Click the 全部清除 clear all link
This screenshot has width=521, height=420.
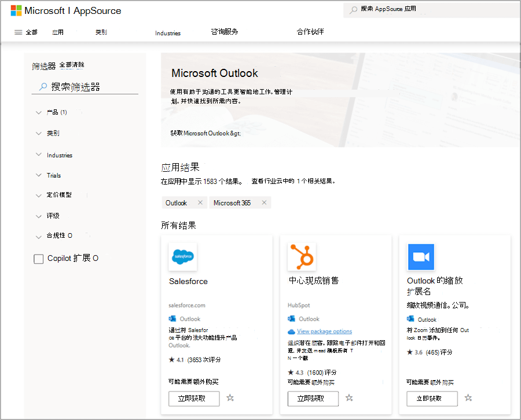(x=72, y=65)
